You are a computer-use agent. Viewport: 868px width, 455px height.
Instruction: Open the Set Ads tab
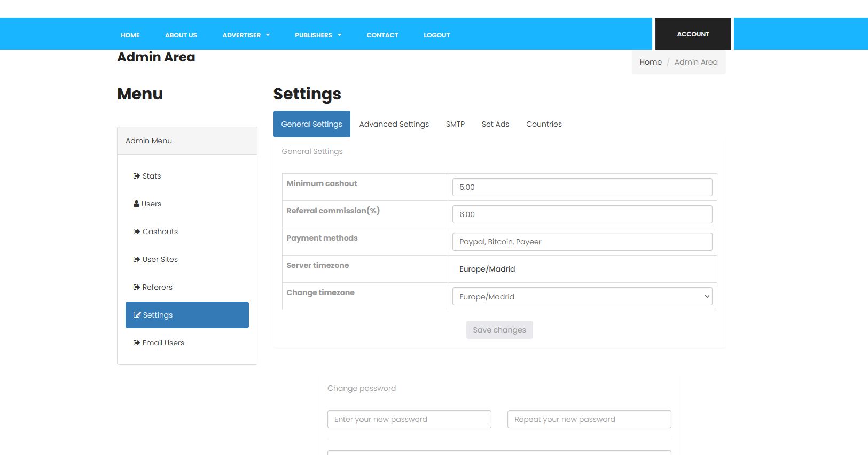(x=495, y=124)
